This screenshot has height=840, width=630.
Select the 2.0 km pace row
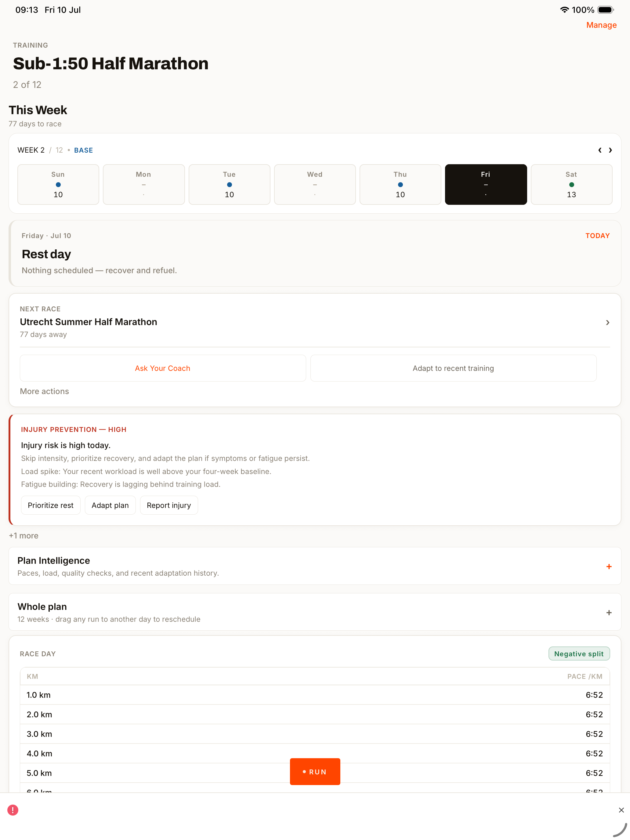[x=315, y=714]
